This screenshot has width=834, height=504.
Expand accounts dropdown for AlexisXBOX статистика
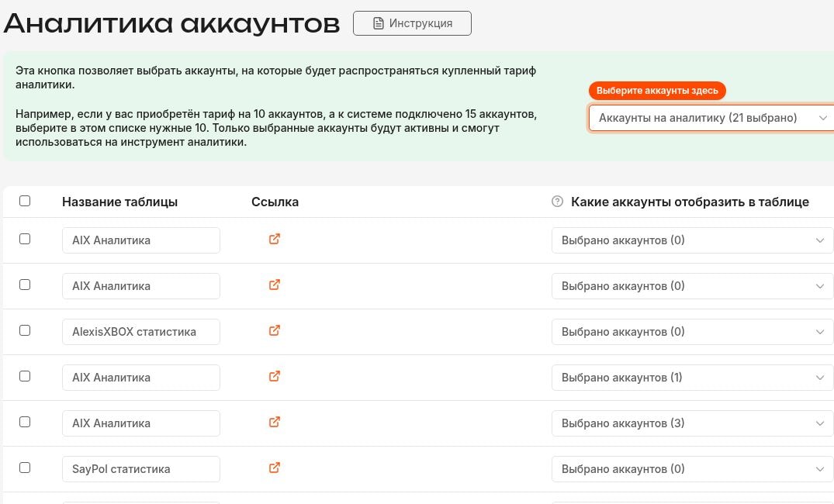click(x=692, y=332)
